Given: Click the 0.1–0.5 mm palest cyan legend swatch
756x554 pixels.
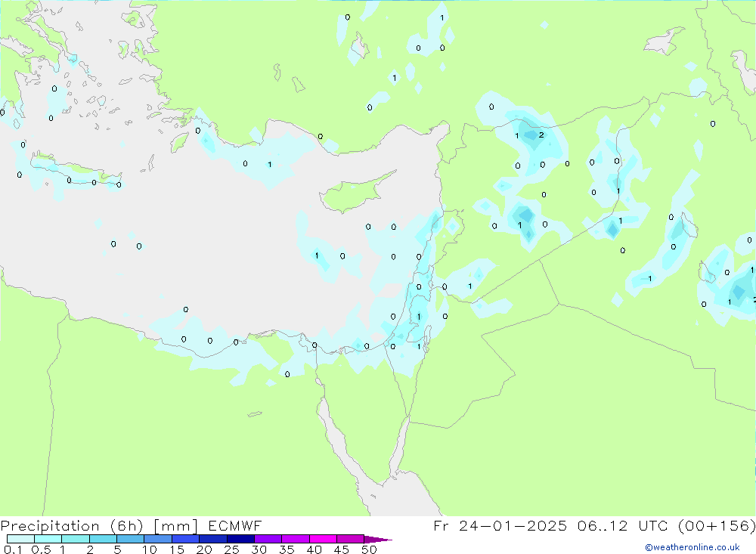Looking at the screenshot, I should 20,539.
